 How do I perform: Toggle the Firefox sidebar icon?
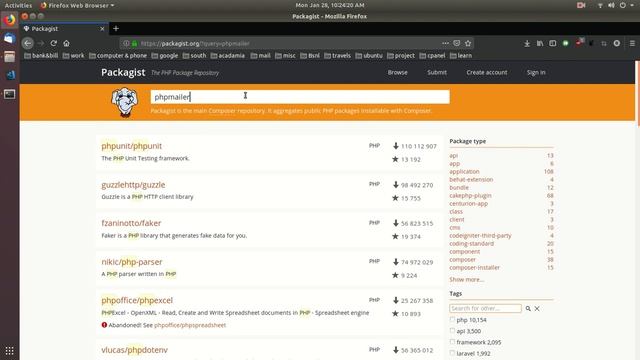click(x=553, y=43)
